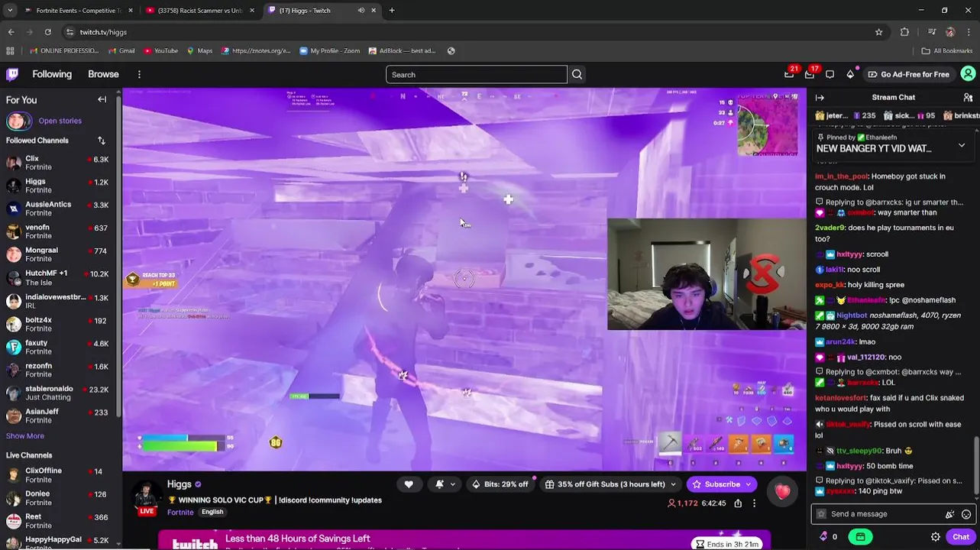Click Go Ad-Free for Free button
This screenshot has width=980, height=550.
pos(909,74)
